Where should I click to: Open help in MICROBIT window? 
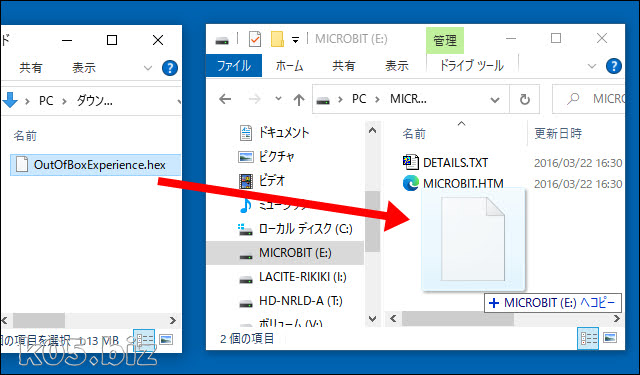(613, 66)
